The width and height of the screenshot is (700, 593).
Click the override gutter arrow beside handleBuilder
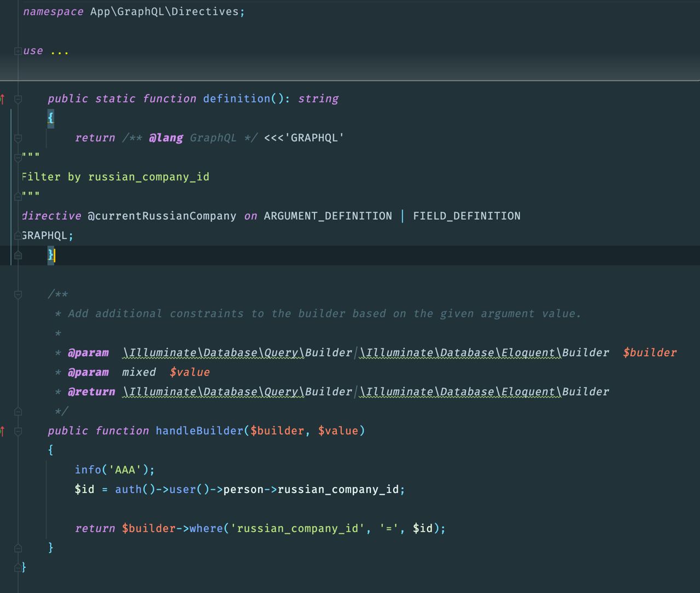pyautogui.click(x=3, y=431)
